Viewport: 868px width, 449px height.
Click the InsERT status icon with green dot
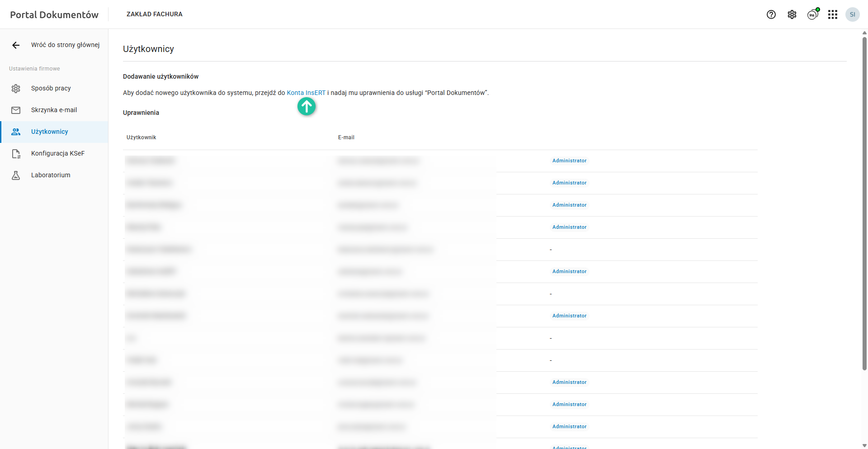pyautogui.click(x=813, y=14)
